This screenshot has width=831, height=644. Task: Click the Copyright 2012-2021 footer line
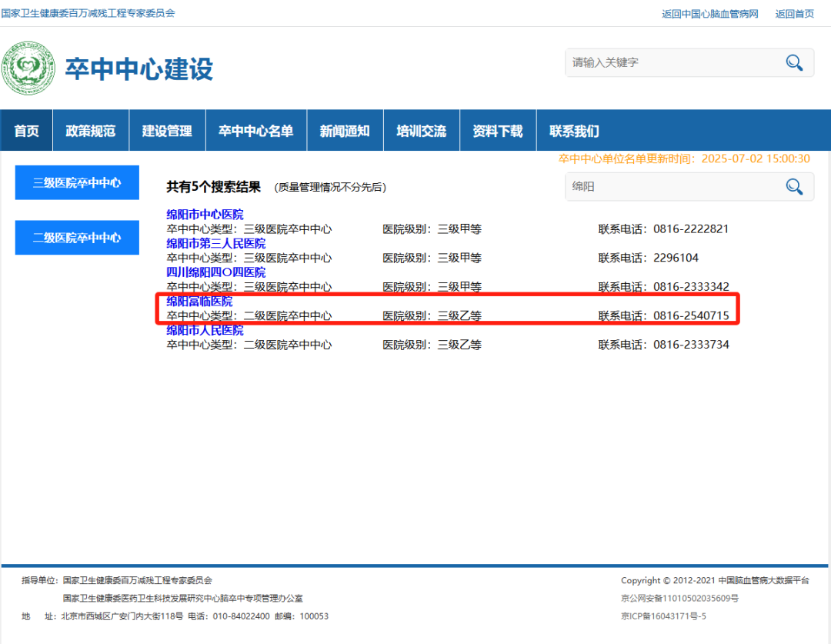click(x=715, y=580)
